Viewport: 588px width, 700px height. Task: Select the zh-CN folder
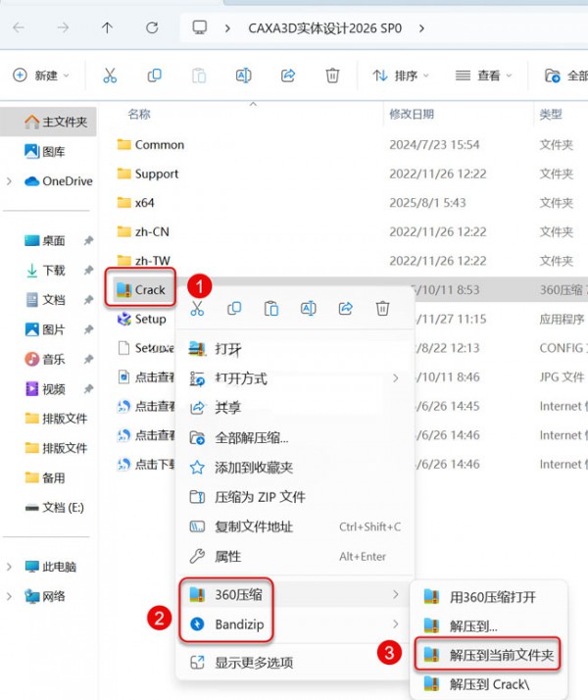pos(143,231)
